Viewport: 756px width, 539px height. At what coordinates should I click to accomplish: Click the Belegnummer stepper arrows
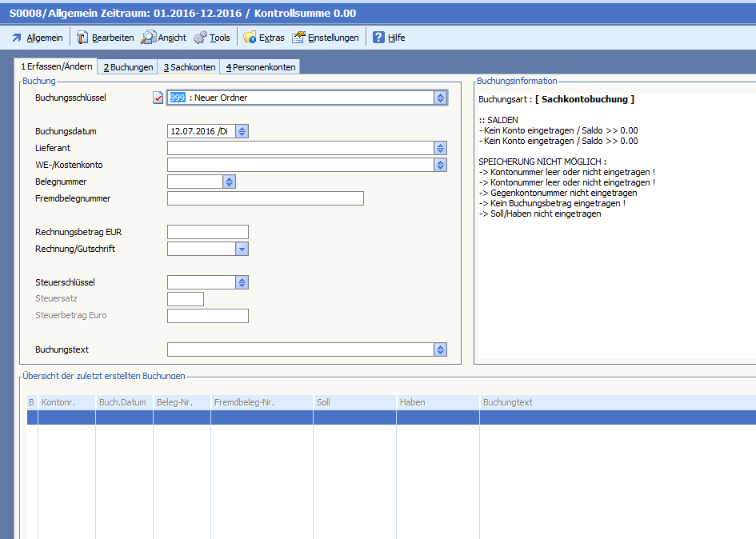click(x=229, y=182)
